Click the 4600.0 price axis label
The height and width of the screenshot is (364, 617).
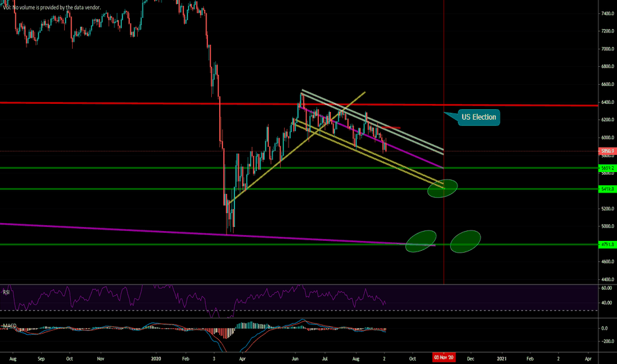608,261
